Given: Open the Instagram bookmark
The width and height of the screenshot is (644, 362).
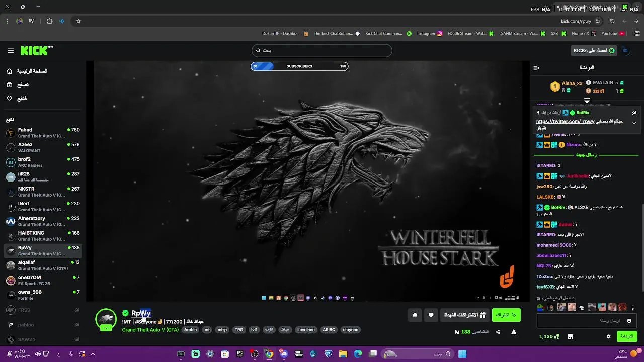Looking at the screenshot, I should (x=429, y=34).
